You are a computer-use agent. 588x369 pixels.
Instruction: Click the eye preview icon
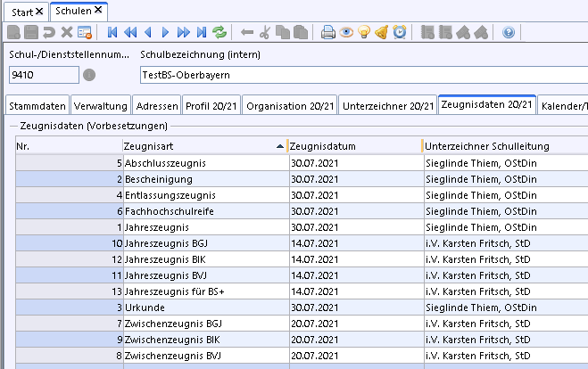click(x=346, y=32)
